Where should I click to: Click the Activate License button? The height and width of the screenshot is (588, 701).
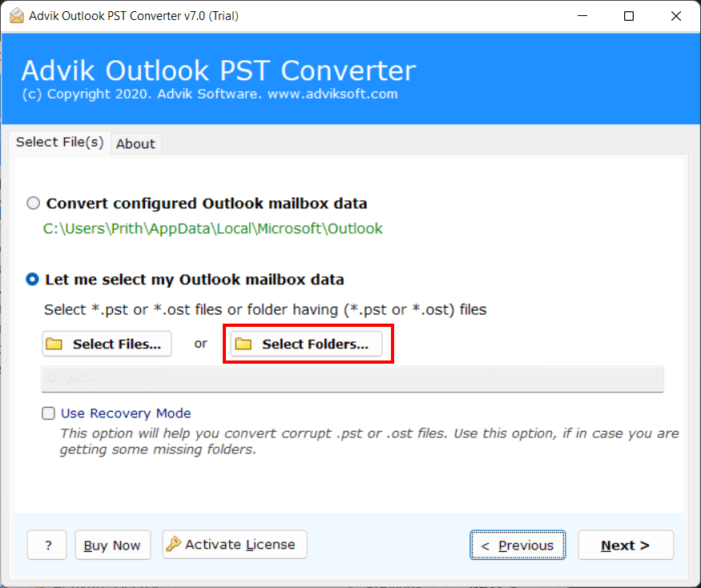click(234, 545)
